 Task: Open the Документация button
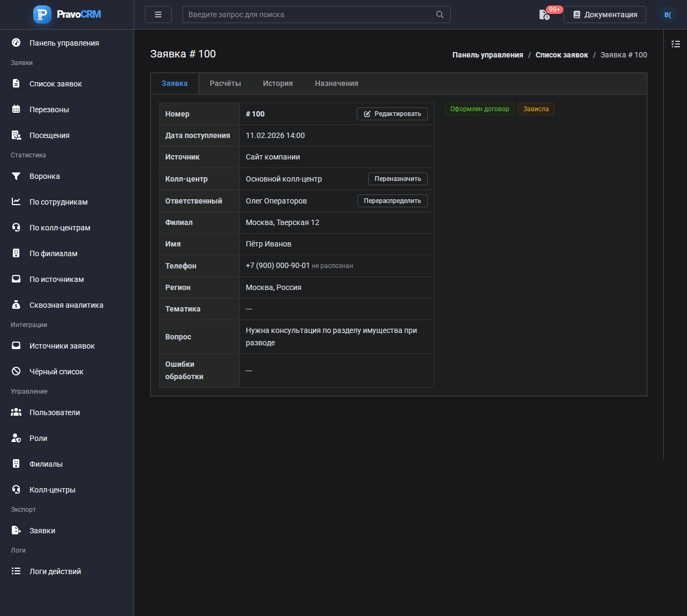(x=605, y=15)
